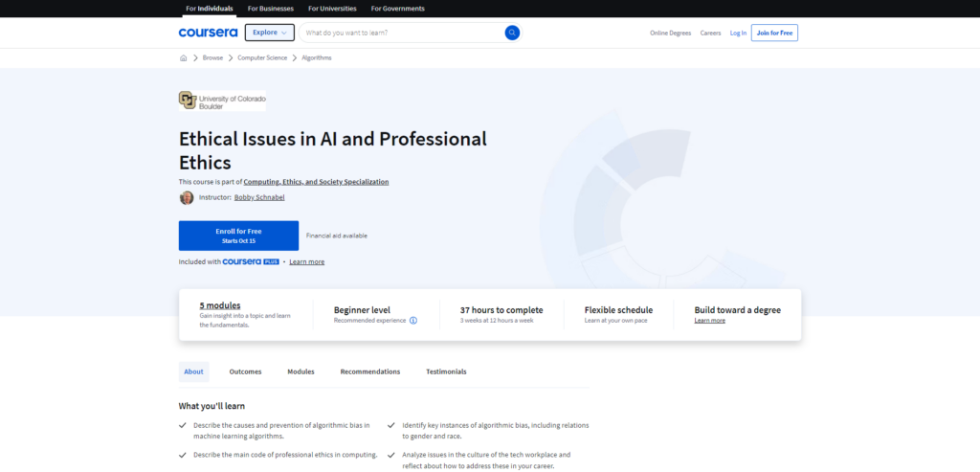Click the info icon beside Recommended experience
Viewport: 980px width, 472px height.
click(x=413, y=321)
